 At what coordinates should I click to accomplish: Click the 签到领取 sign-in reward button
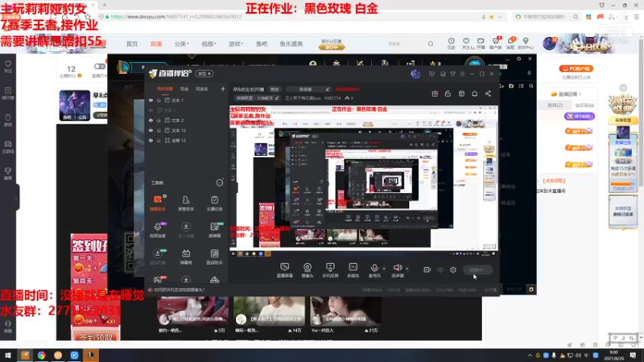(x=95, y=336)
